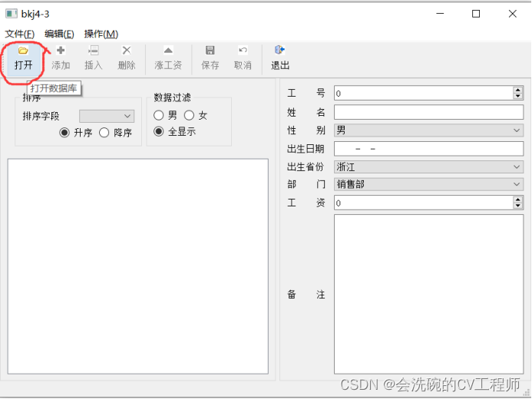Screen dimensions: 532x399
Task: Open the 操作(M) menu
Action: [x=101, y=34]
